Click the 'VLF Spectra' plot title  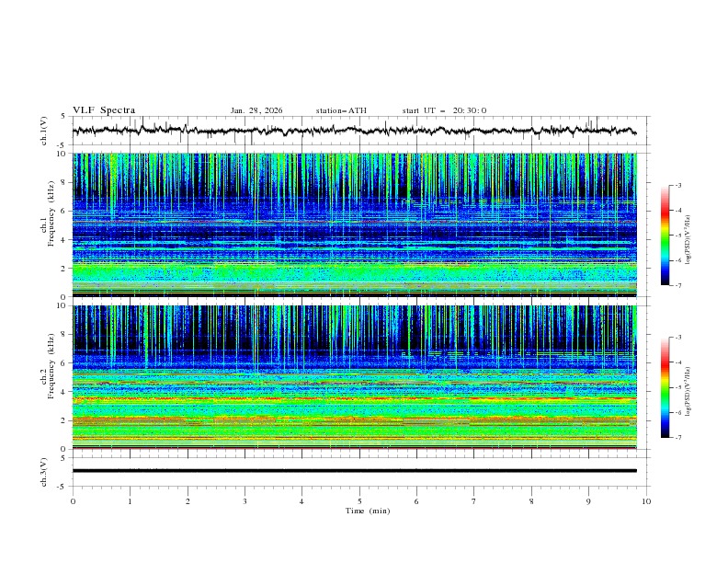coord(103,109)
